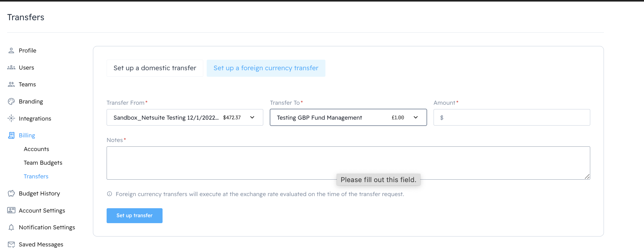Go to Team Budgets page
This screenshot has width=644, height=248.
pos(43,163)
